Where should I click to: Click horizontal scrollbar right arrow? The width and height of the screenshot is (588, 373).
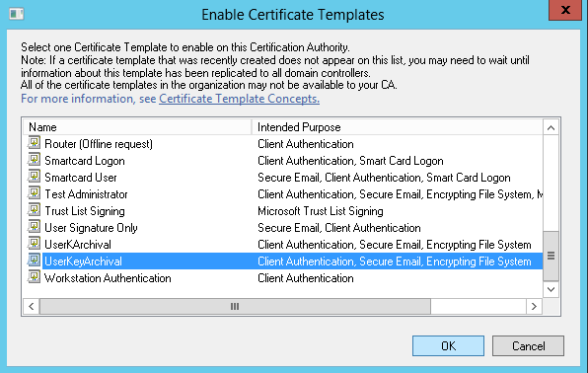pyautogui.click(x=534, y=307)
